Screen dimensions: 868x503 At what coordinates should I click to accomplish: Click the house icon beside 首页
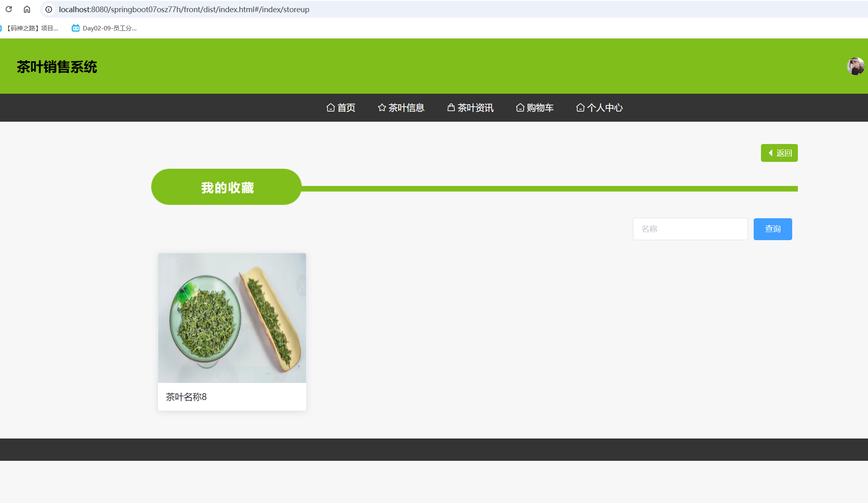coord(330,107)
